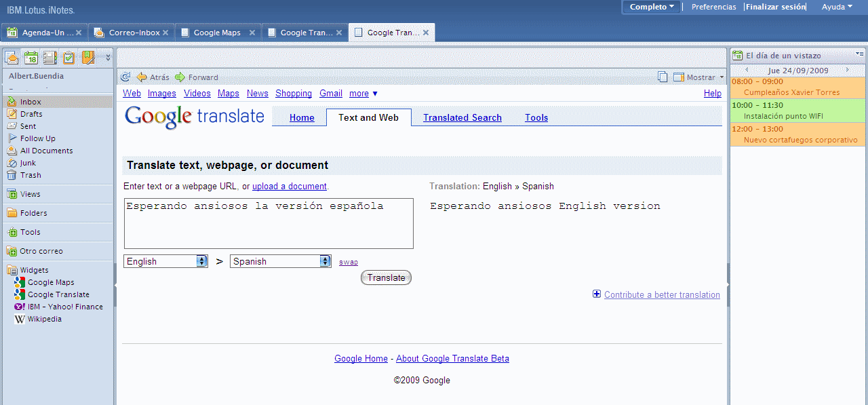Click upload a document link
This screenshot has height=405, width=868.
click(290, 186)
